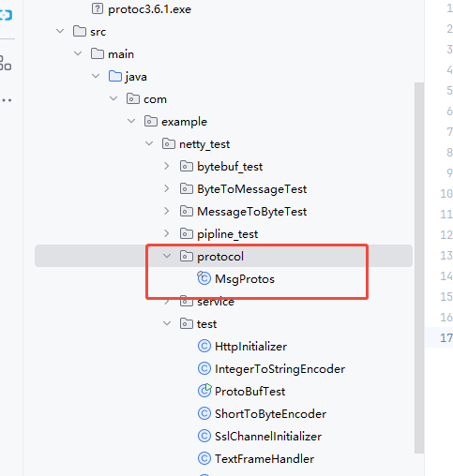This screenshot has width=453, height=476.
Task: Collapse the example package chevron
Action: tap(131, 121)
